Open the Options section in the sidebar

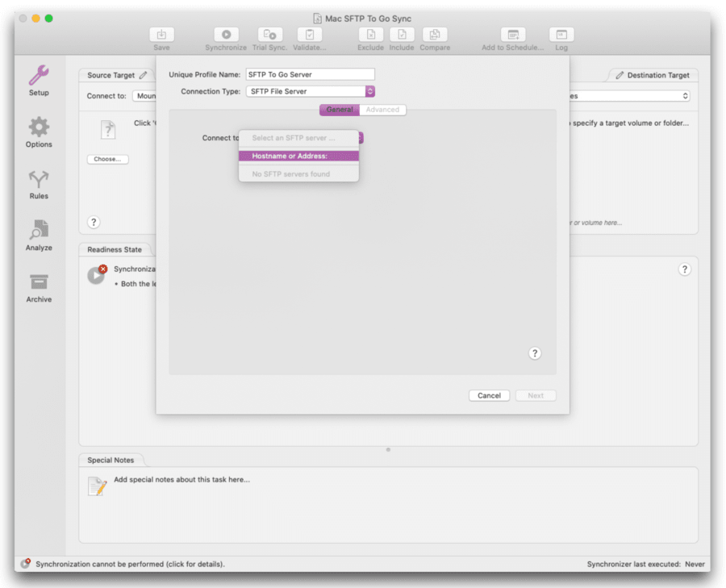(38, 133)
